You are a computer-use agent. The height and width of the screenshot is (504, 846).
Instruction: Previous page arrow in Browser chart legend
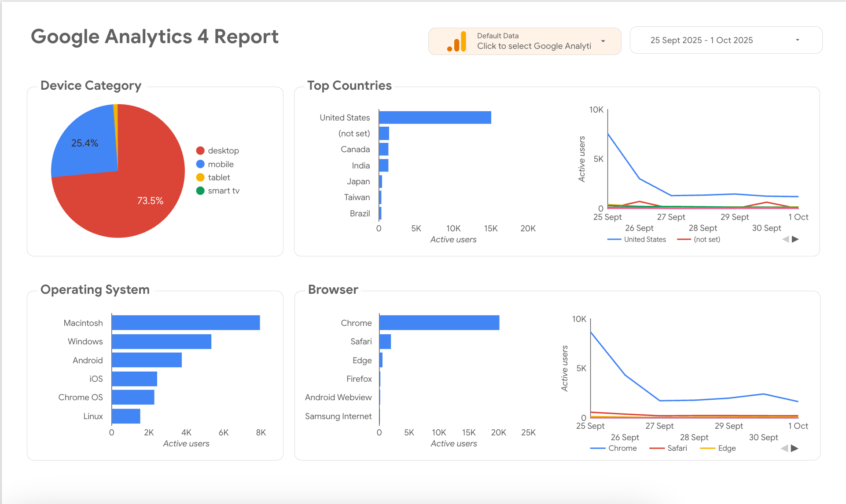(784, 448)
